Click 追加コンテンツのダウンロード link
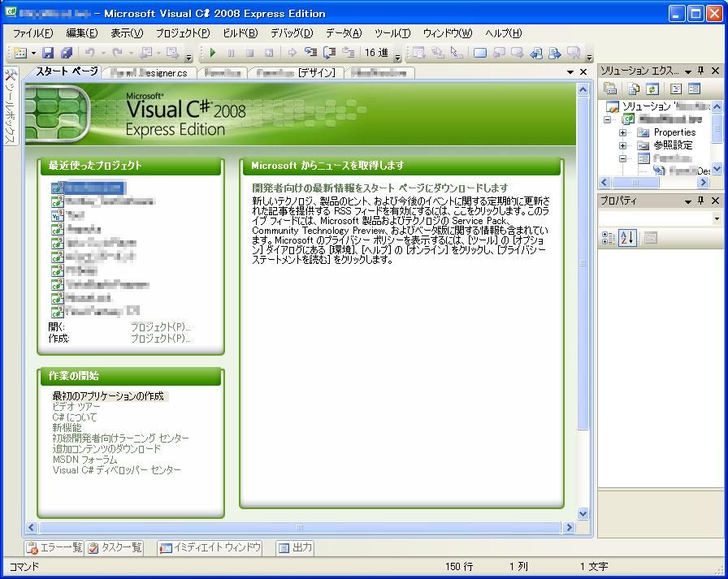Viewport: 728px width, 579px height. 106,448
